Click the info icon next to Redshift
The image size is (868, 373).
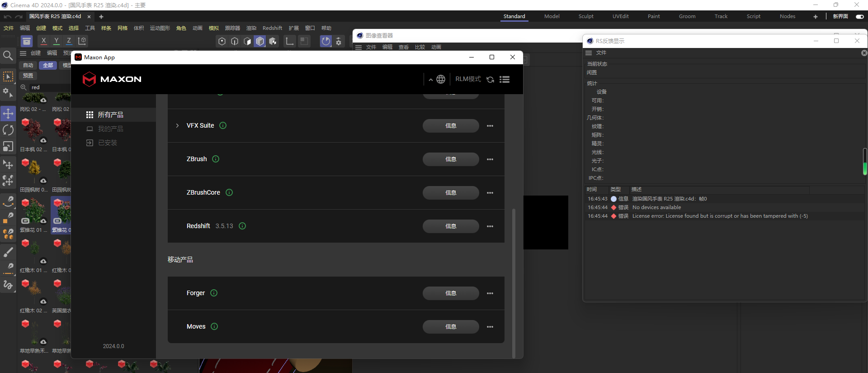point(242,226)
